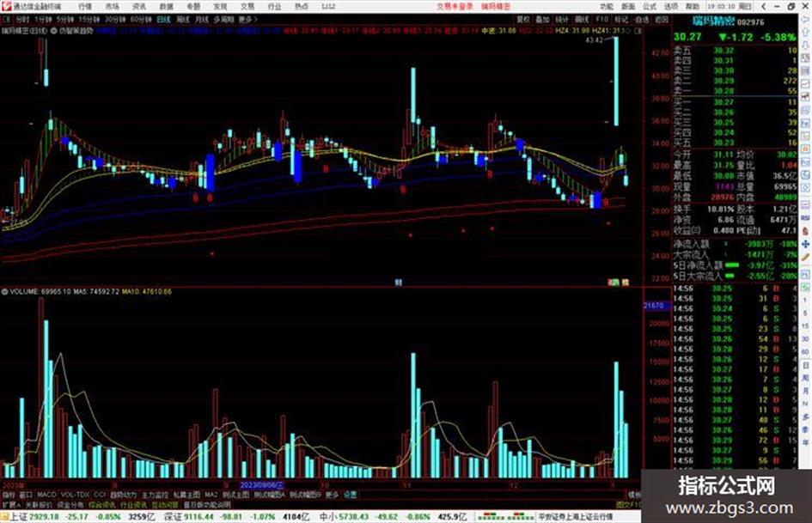Open the 复权 adjustment menu
This screenshot has height=523, width=812.
(x=523, y=20)
